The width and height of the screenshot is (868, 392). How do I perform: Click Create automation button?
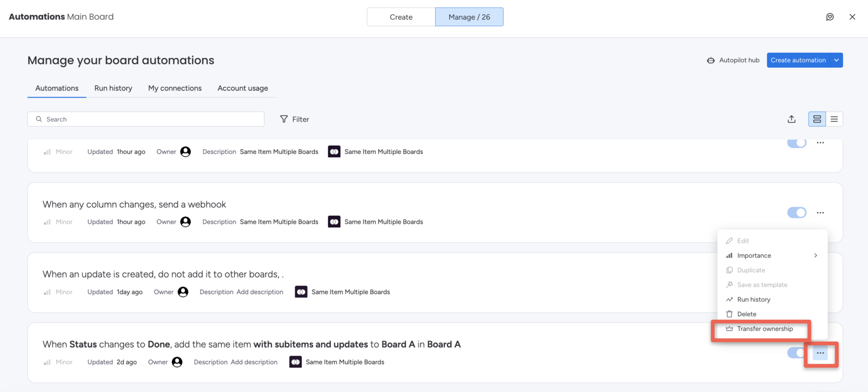(798, 60)
